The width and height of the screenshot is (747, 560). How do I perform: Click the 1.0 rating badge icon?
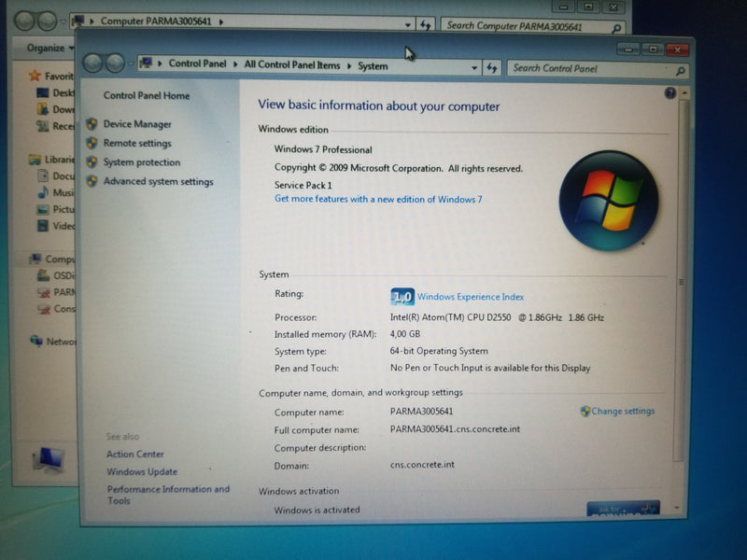[402, 297]
